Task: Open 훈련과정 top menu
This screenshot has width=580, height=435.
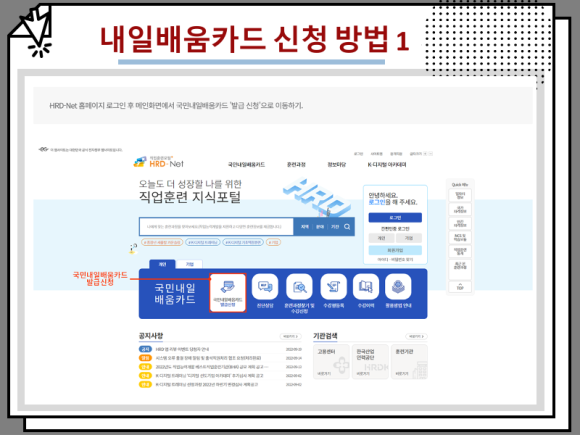Action: coord(296,165)
